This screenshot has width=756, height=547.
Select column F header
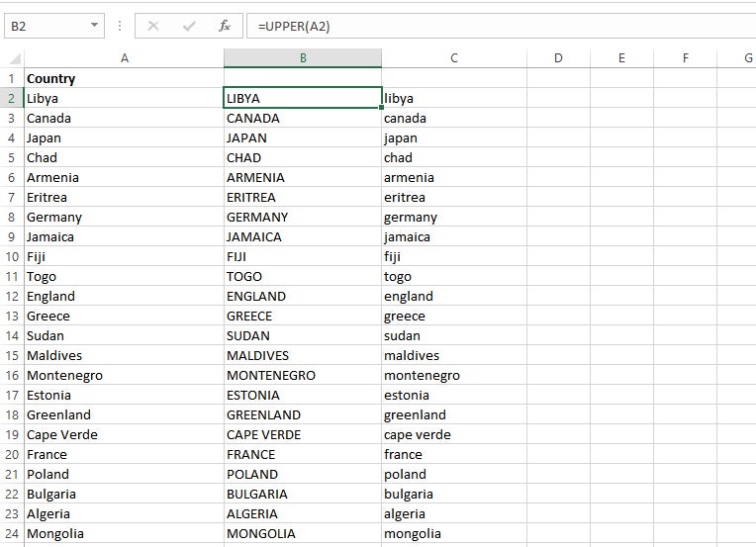click(x=686, y=58)
